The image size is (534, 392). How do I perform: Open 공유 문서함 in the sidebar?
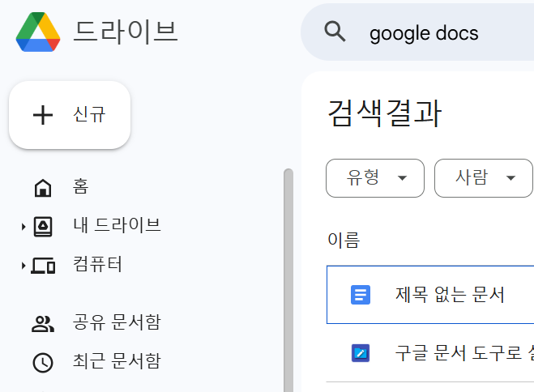pos(117,322)
